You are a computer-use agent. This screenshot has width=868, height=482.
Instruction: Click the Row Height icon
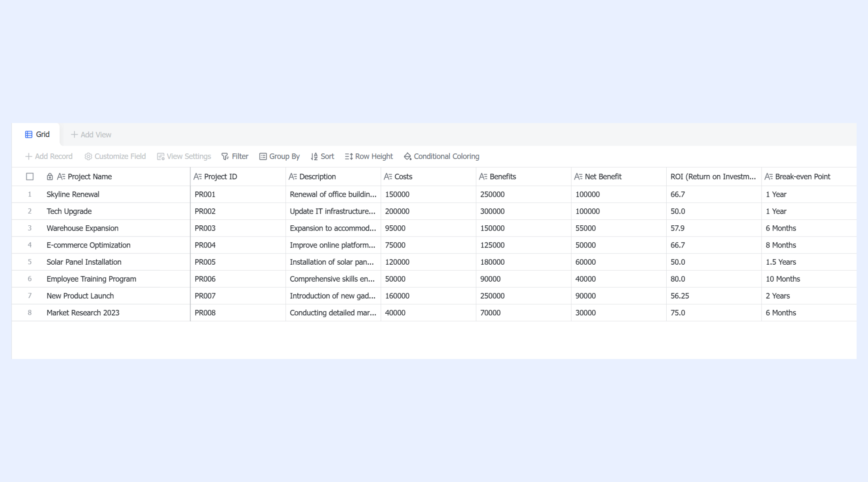coord(349,156)
